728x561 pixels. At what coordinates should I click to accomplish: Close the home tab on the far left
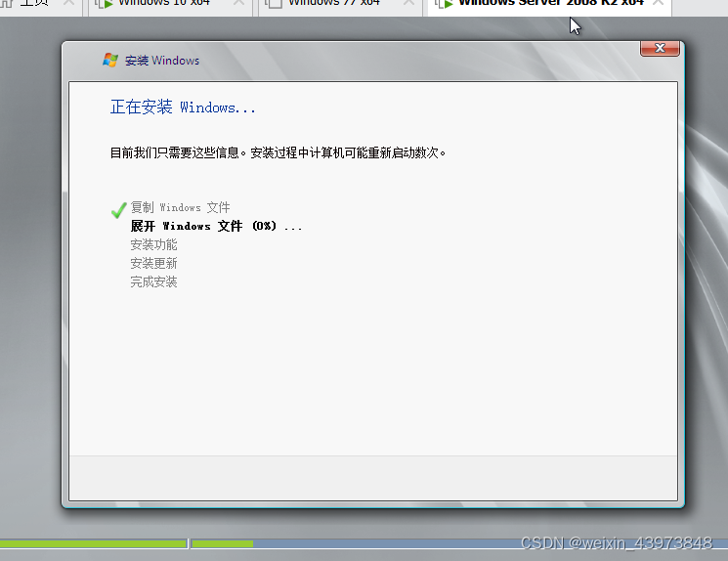click(68, 3)
